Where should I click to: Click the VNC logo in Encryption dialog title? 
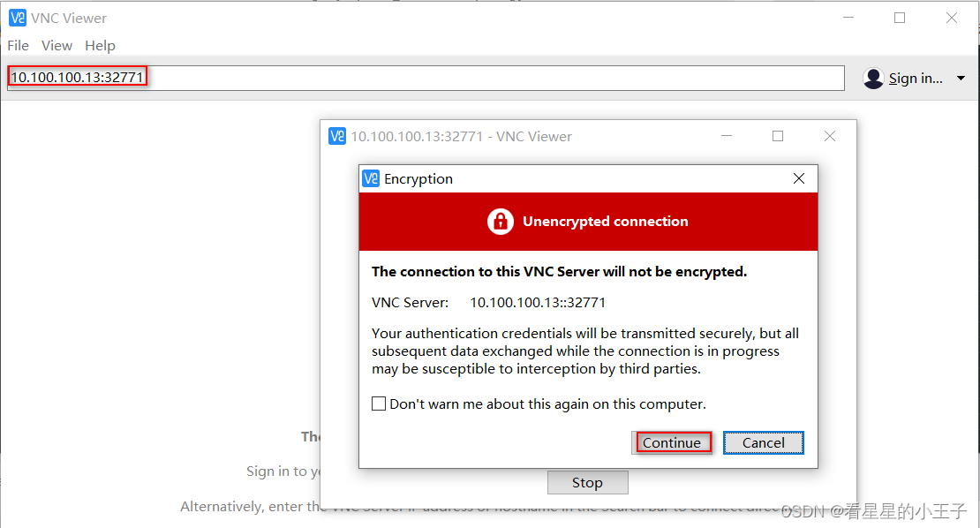(x=371, y=178)
